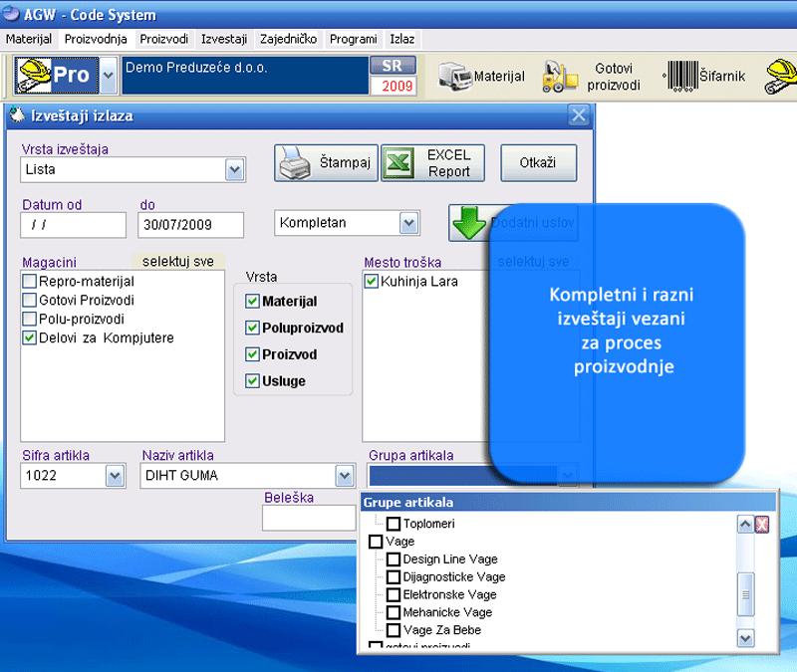
Task: Open the Proizvodnja menu
Action: point(96,39)
